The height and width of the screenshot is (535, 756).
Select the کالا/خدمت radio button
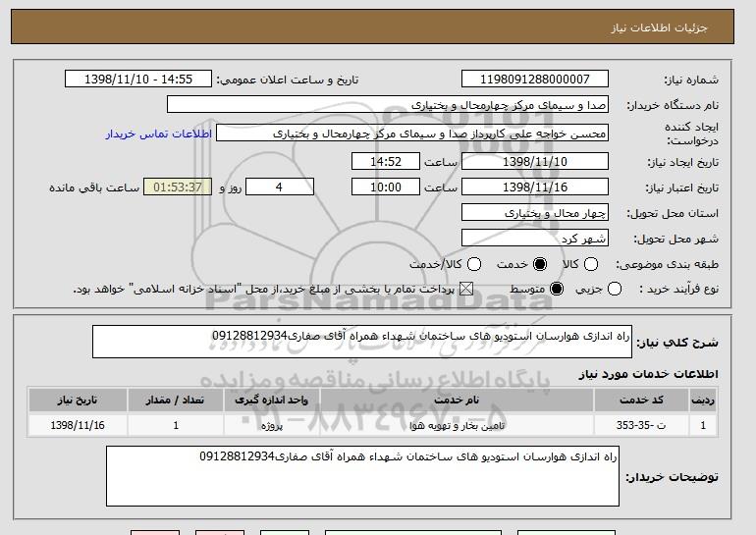pyautogui.click(x=474, y=264)
